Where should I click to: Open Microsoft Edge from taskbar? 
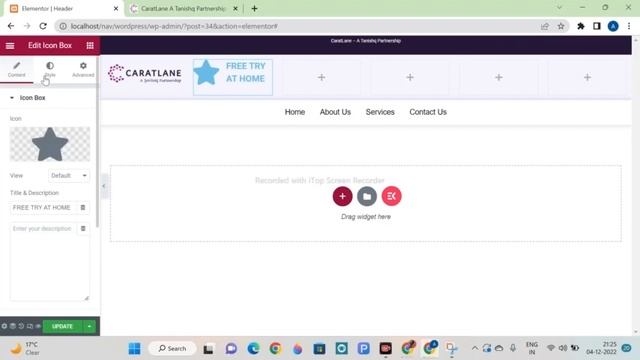click(x=253, y=349)
